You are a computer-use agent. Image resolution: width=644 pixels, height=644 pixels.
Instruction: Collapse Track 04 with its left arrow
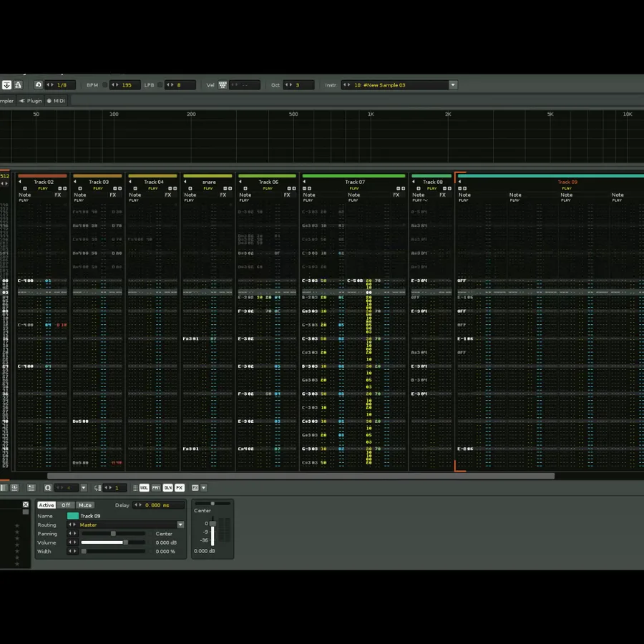click(x=130, y=182)
